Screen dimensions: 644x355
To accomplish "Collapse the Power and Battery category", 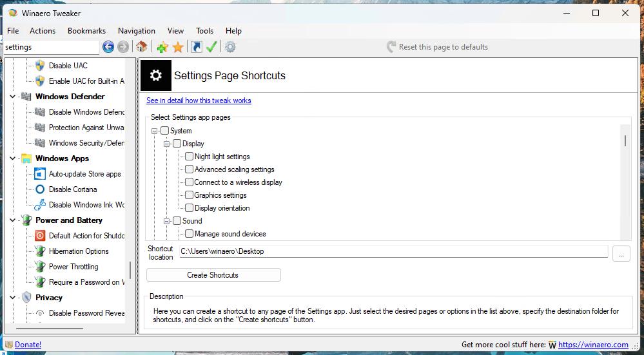I will [x=12, y=220].
